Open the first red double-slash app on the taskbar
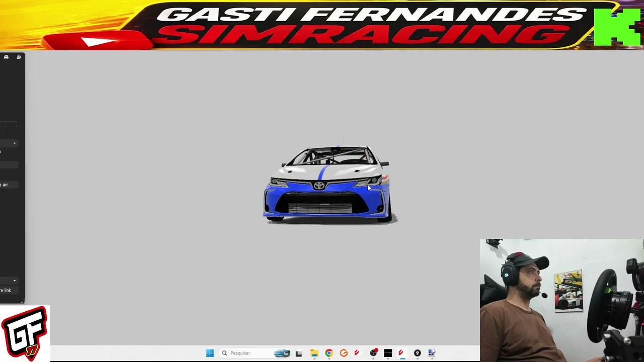 tap(357, 353)
